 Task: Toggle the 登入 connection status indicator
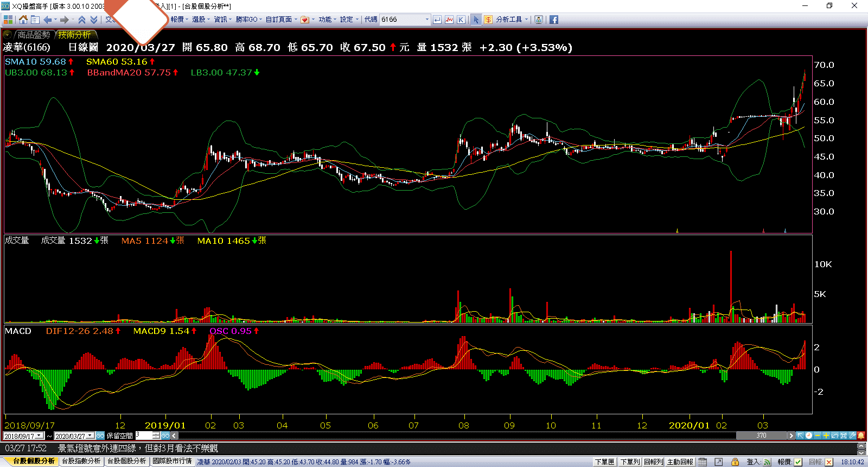pos(767,462)
